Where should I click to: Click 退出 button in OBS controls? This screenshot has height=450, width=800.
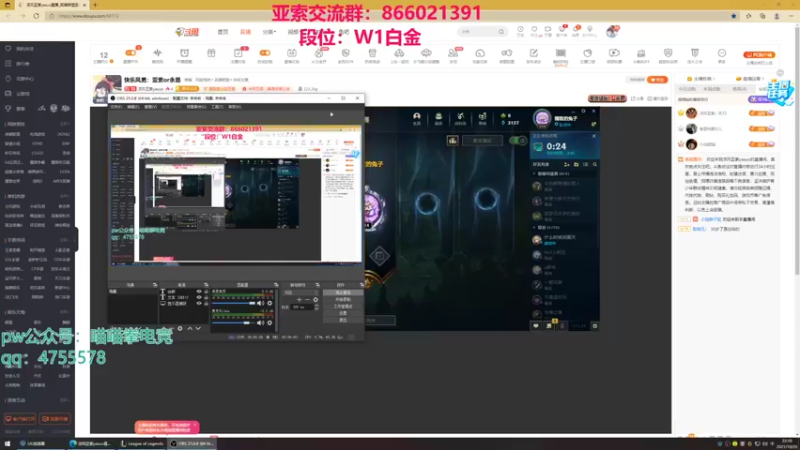[343, 320]
